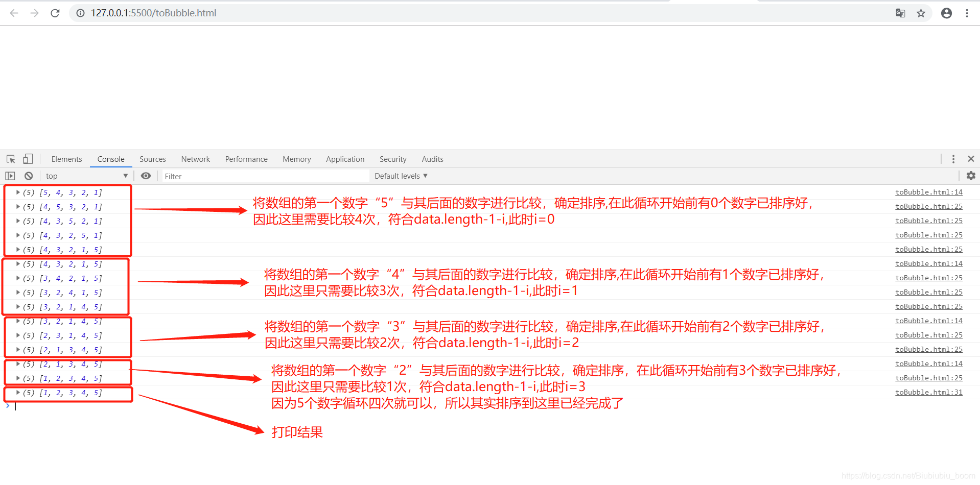
Task: Open the top JavaScript context dropdown
Action: pyautogui.click(x=87, y=176)
